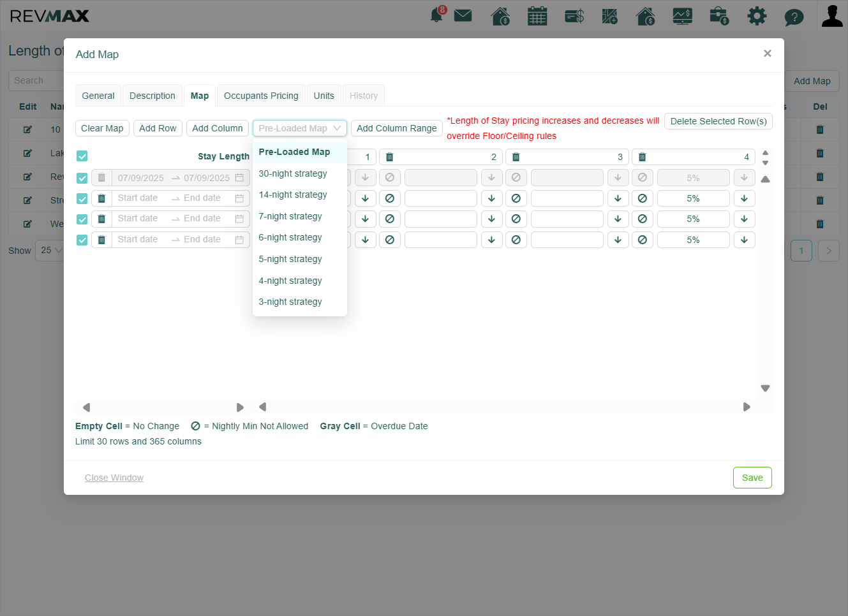The image size is (848, 616).
Task: Delete stay length column 2 with its trash icon
Action: 390,157
